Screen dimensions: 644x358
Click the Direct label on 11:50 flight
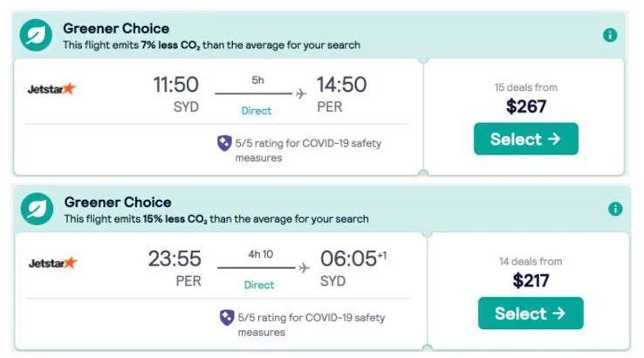[x=257, y=111]
